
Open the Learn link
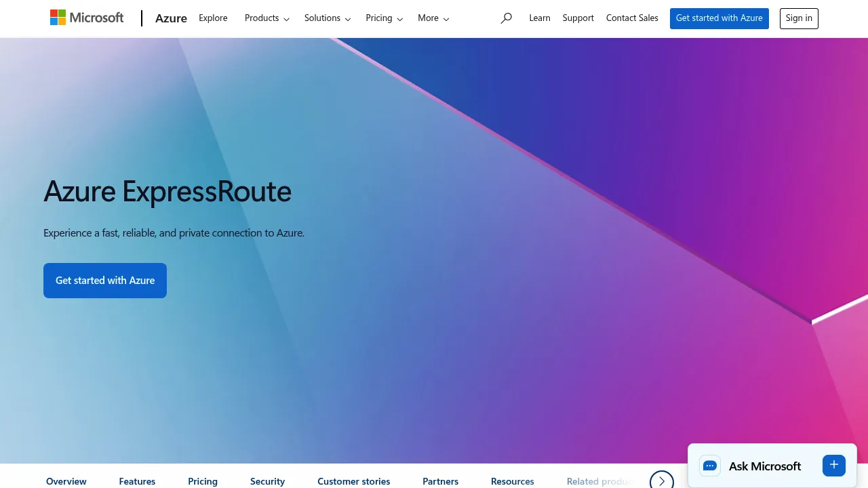tap(540, 18)
